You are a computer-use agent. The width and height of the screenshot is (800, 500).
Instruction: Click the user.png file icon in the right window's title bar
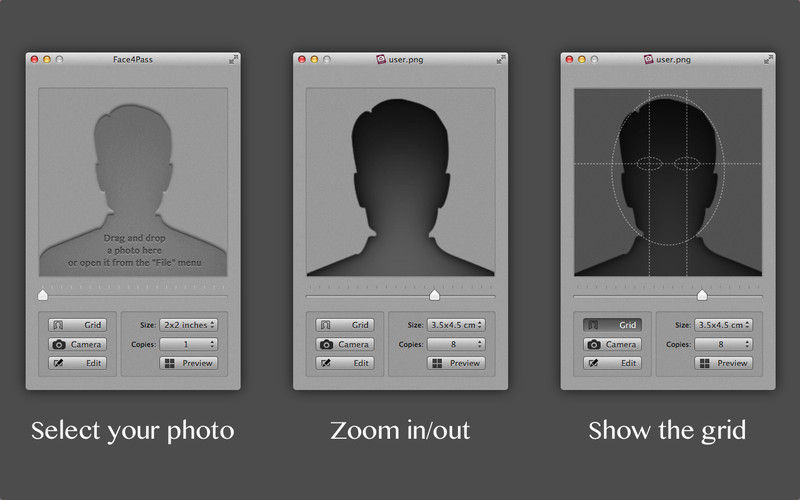648,59
